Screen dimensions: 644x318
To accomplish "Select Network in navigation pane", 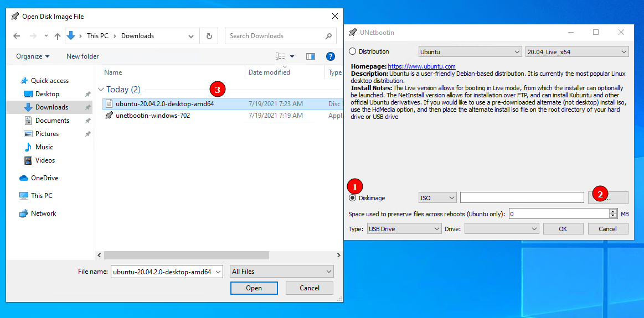I will coord(43,213).
